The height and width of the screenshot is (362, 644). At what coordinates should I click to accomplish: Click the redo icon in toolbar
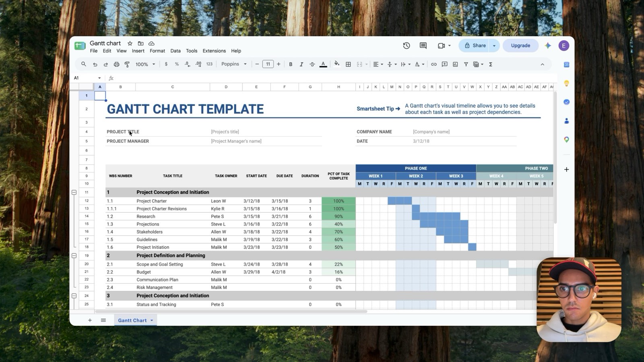105,64
